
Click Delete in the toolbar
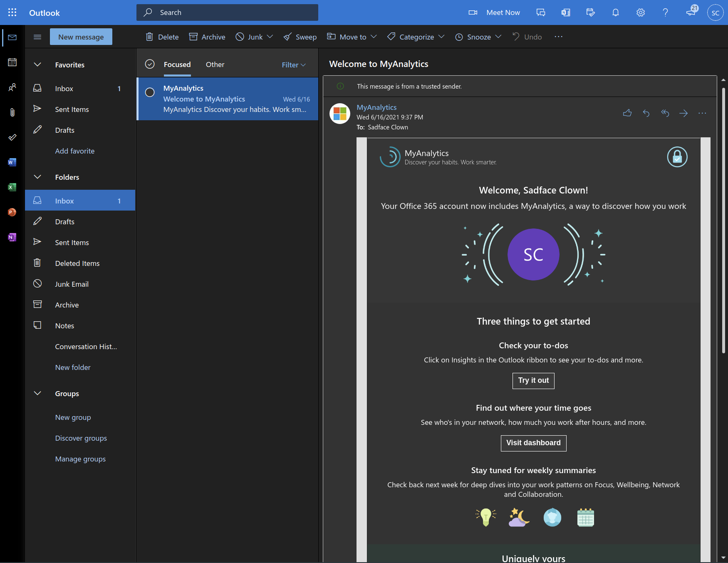pyautogui.click(x=162, y=37)
